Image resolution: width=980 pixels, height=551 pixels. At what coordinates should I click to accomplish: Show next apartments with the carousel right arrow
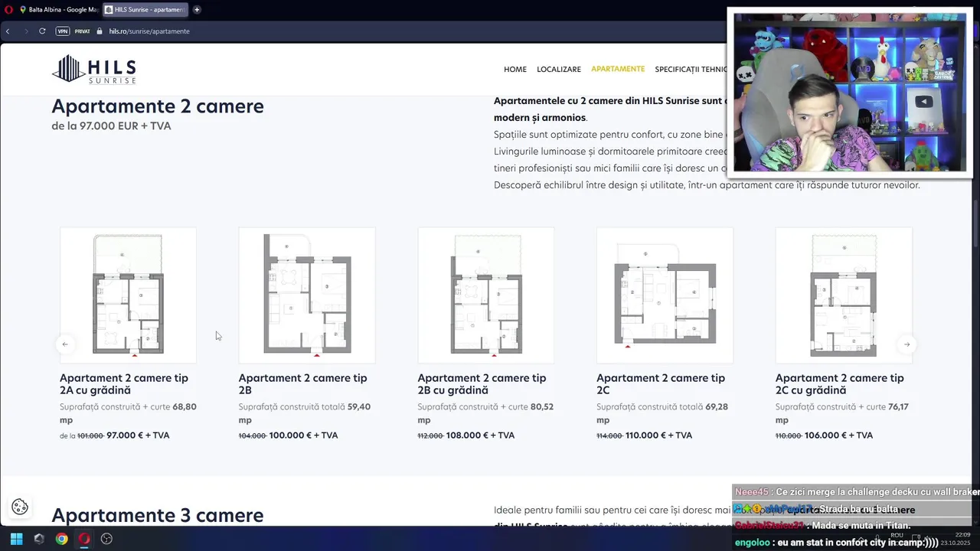tap(906, 344)
